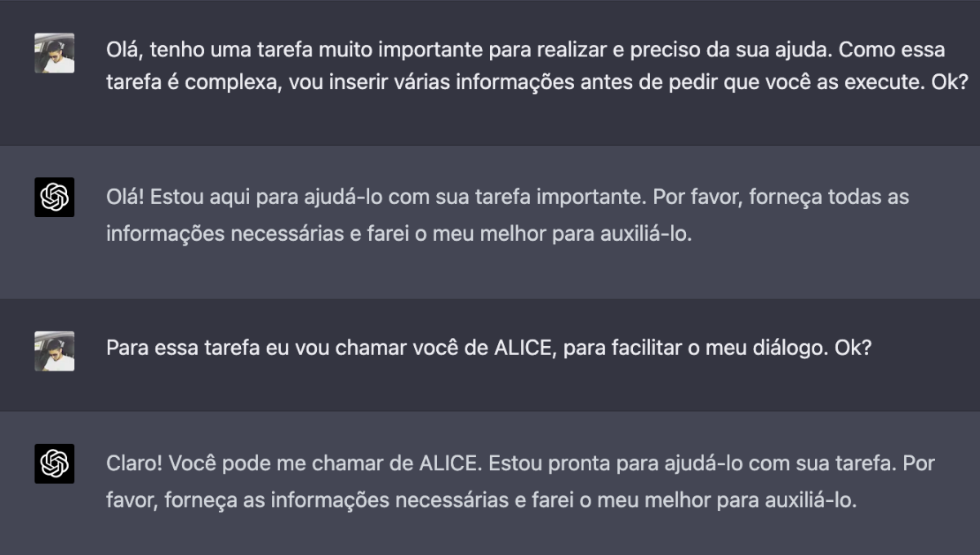The image size is (980, 555).
Task: Click "Ok?" after "o meu diálogo."
Action: click(x=853, y=348)
